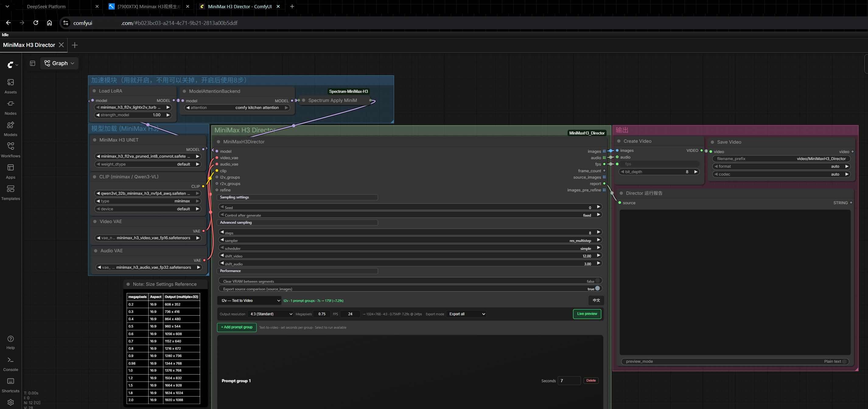The width and height of the screenshot is (868, 409).
Task: Open the settings gear in sidebar
Action: [10, 402]
